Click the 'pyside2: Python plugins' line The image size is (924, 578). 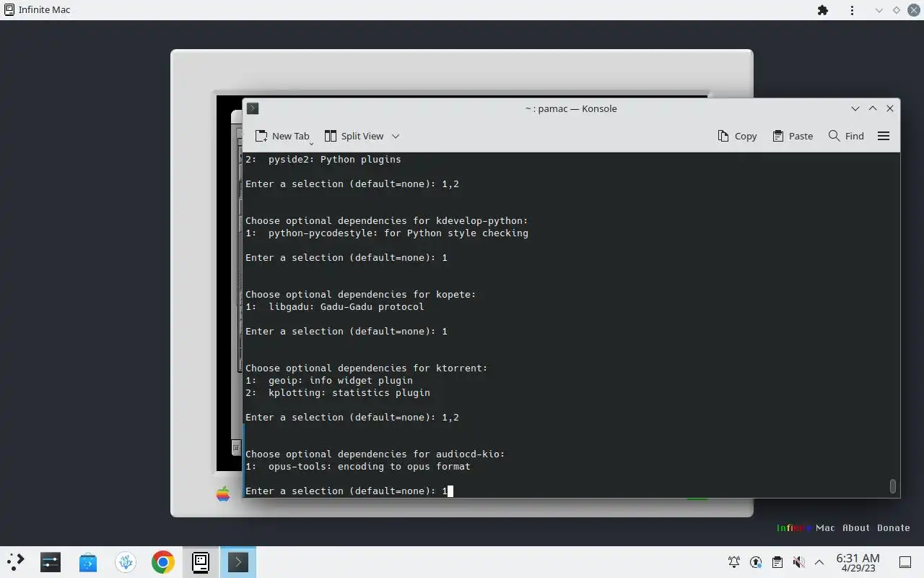pyautogui.click(x=323, y=160)
